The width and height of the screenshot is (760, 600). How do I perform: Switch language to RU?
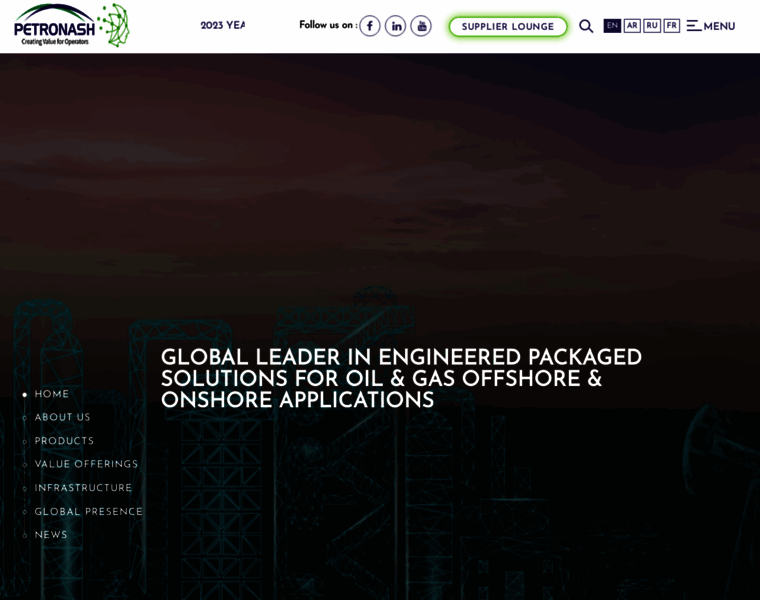(652, 26)
